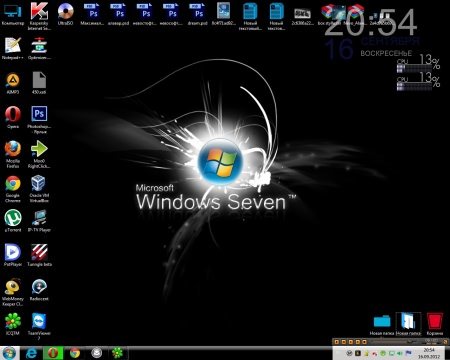Open WebMoney Keeper Classic shortcut
The width and height of the screenshot is (450, 360).
13,292
